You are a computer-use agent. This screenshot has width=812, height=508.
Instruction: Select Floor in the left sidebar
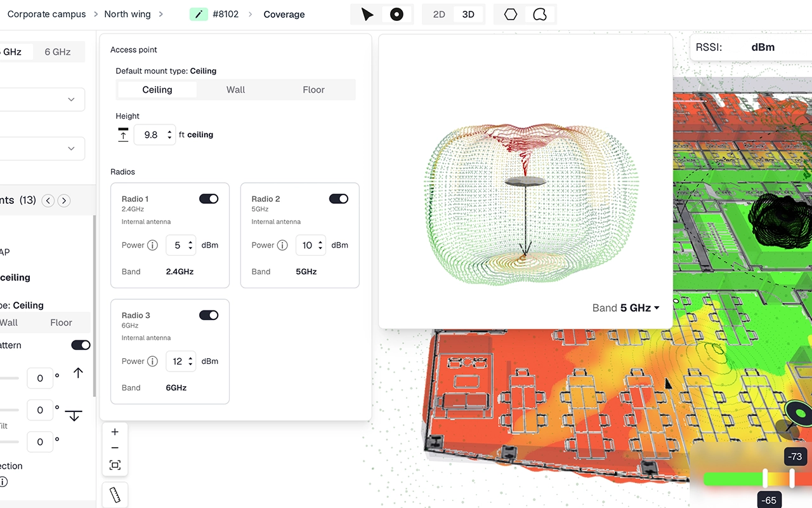coord(62,323)
